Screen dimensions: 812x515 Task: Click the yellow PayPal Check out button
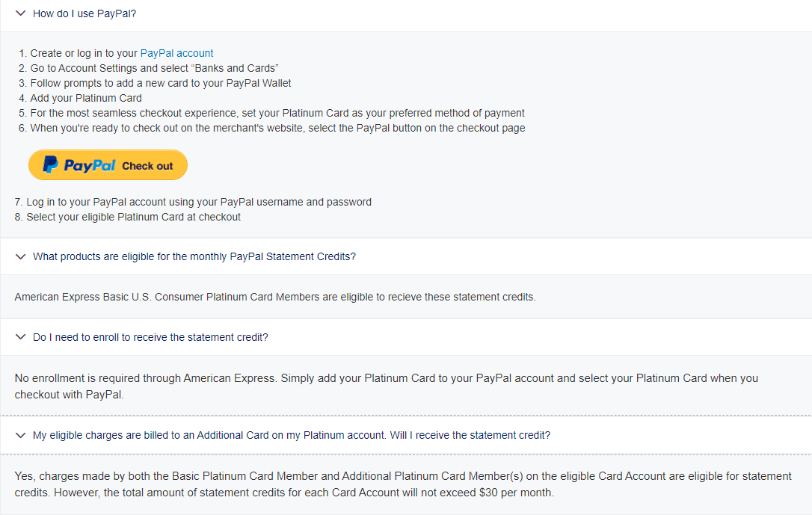coord(108,165)
